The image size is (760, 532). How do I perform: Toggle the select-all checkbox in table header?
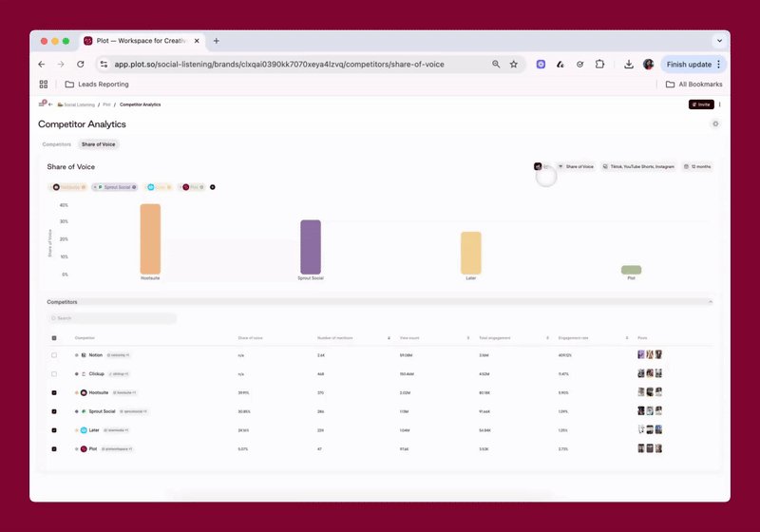[54, 337]
